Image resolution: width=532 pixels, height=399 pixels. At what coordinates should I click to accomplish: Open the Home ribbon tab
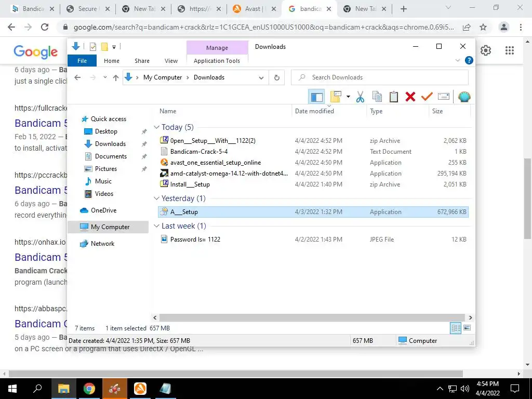tap(112, 61)
